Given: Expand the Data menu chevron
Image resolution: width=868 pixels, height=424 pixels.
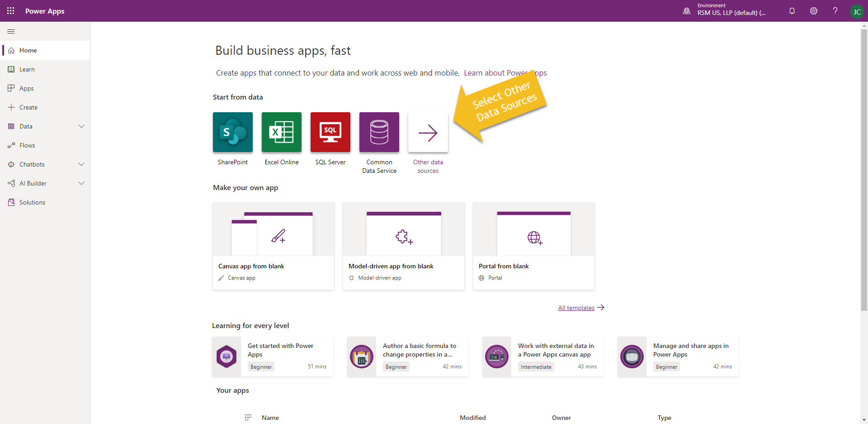Looking at the screenshot, I should (x=81, y=126).
